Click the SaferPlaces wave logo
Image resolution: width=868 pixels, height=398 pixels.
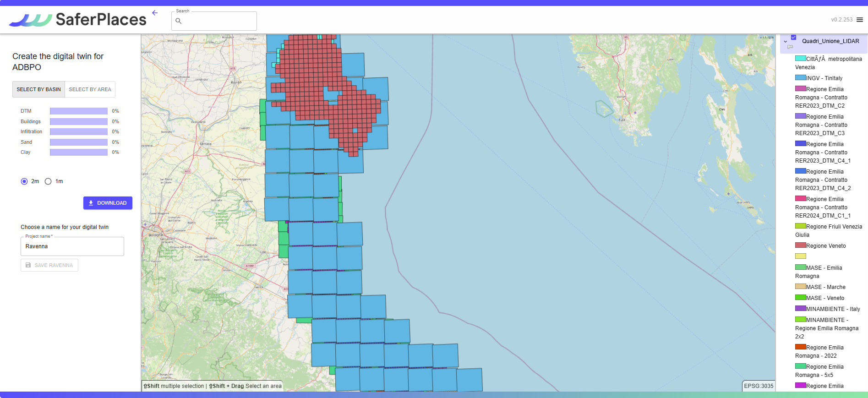pos(30,20)
